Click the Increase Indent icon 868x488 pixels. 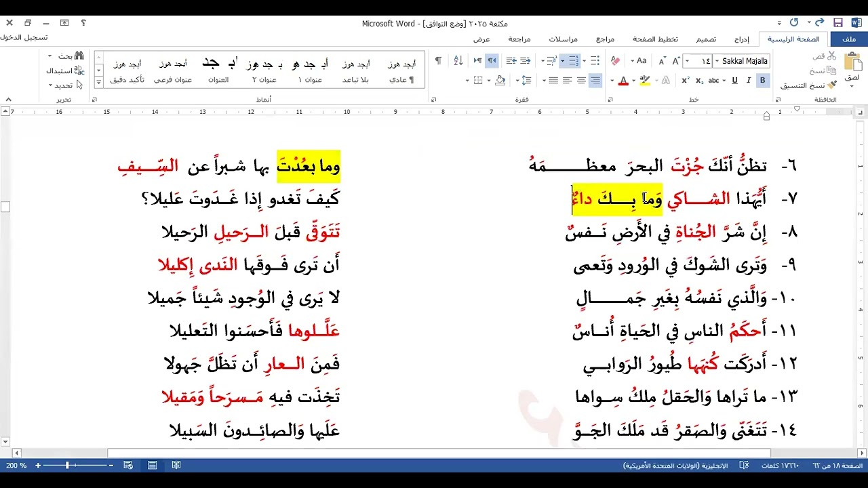pos(511,61)
